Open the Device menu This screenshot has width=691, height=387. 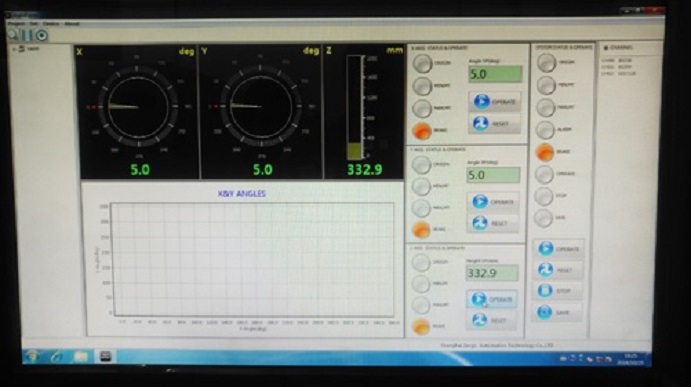[51, 23]
